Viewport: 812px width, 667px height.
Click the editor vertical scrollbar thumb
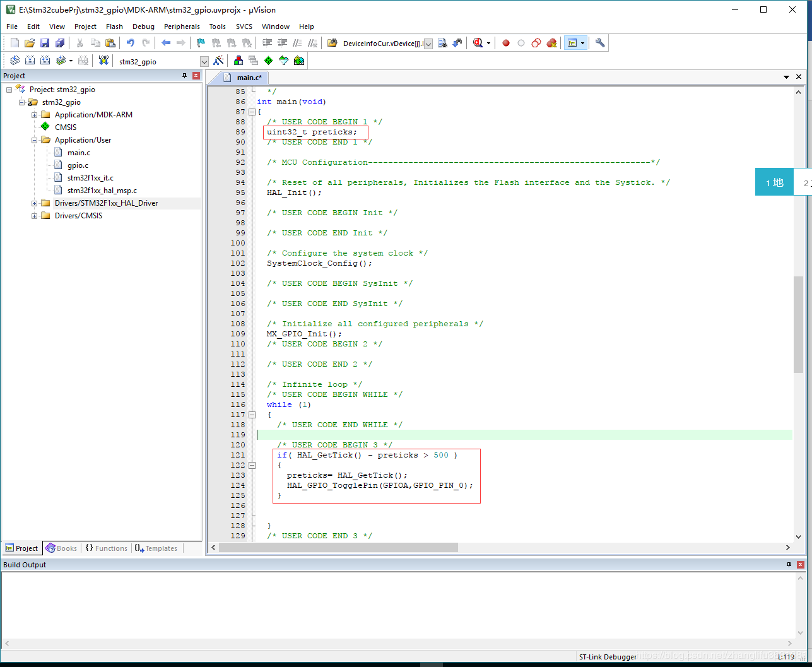[799, 324]
